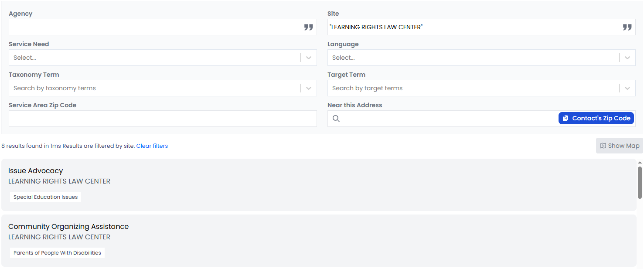Click the map icon on Show Map
The image size is (644, 269).
(603, 146)
